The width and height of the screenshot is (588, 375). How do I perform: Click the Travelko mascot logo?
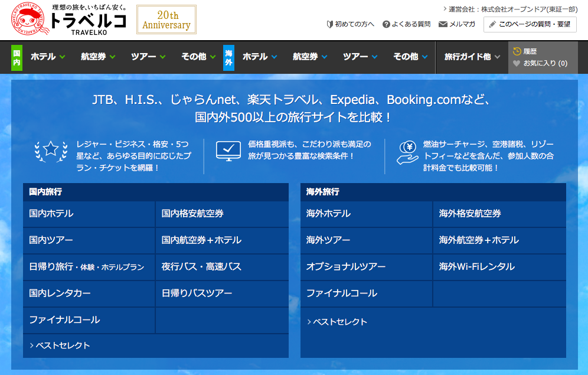tap(30, 19)
